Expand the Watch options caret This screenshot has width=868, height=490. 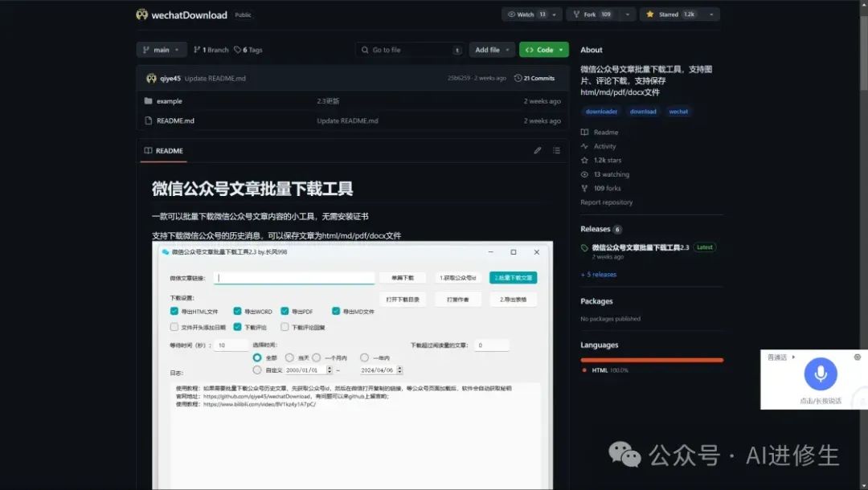pyautogui.click(x=555, y=14)
